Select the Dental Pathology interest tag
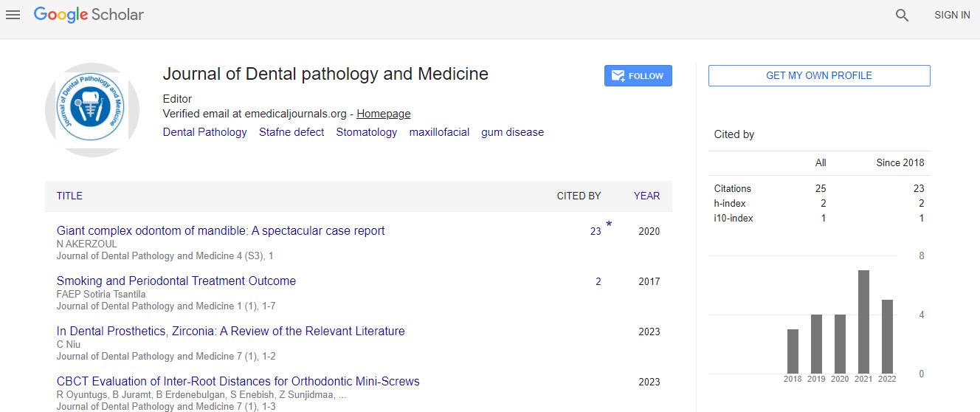Screen dimensions: 980x412 (x=204, y=132)
